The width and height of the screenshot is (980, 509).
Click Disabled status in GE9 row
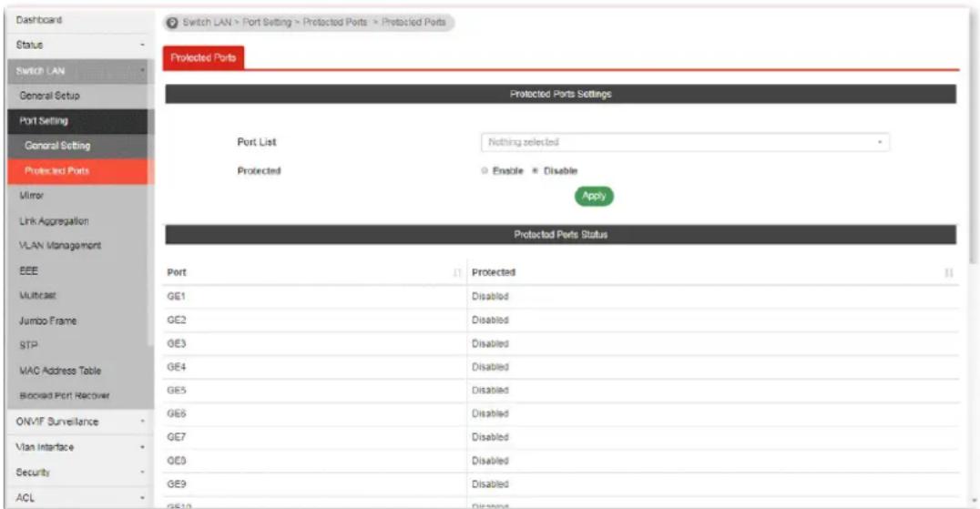(490, 484)
